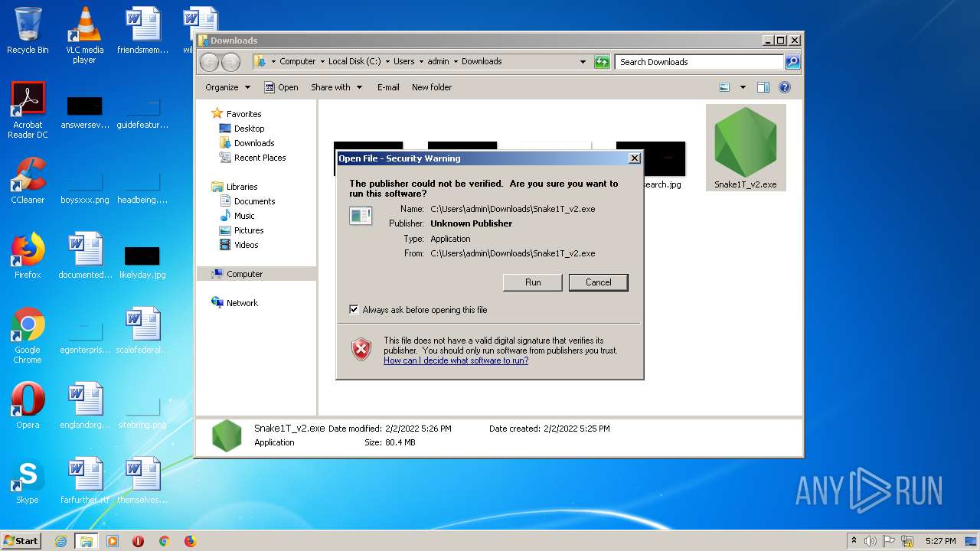Click Local Disk (C:) breadcrumb
Image resolution: width=980 pixels, height=551 pixels.
click(x=354, y=62)
